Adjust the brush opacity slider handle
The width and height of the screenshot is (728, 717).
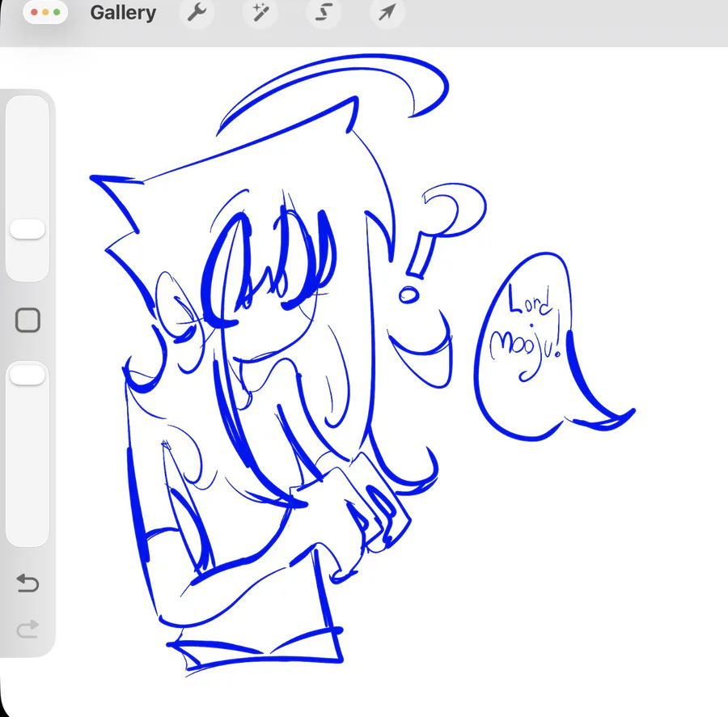point(28,375)
